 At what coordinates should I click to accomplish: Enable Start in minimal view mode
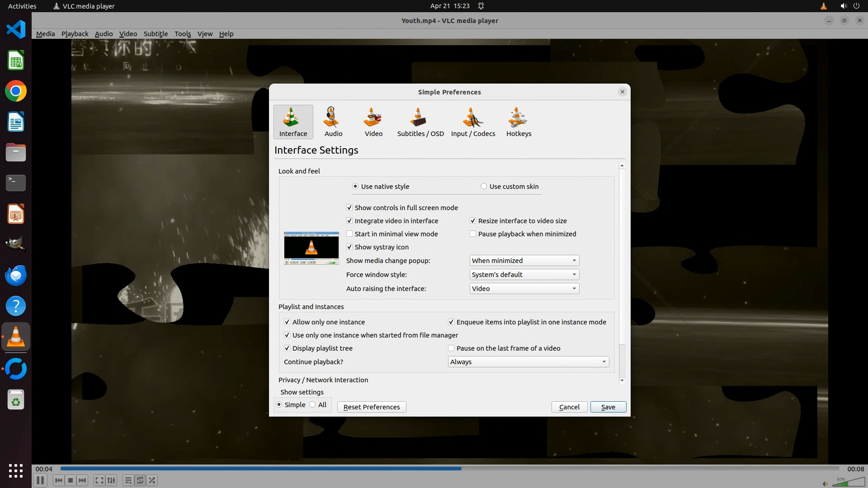(x=349, y=234)
